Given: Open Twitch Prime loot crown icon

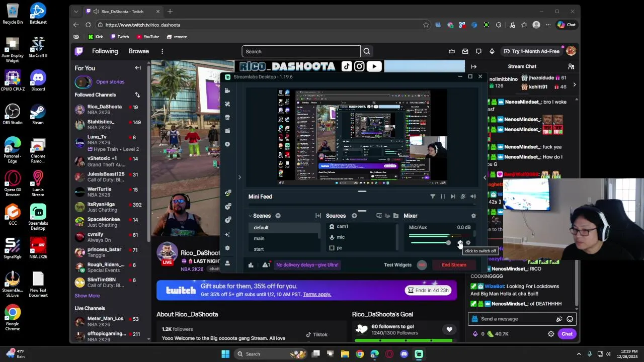Looking at the screenshot, I should pyautogui.click(x=452, y=51).
